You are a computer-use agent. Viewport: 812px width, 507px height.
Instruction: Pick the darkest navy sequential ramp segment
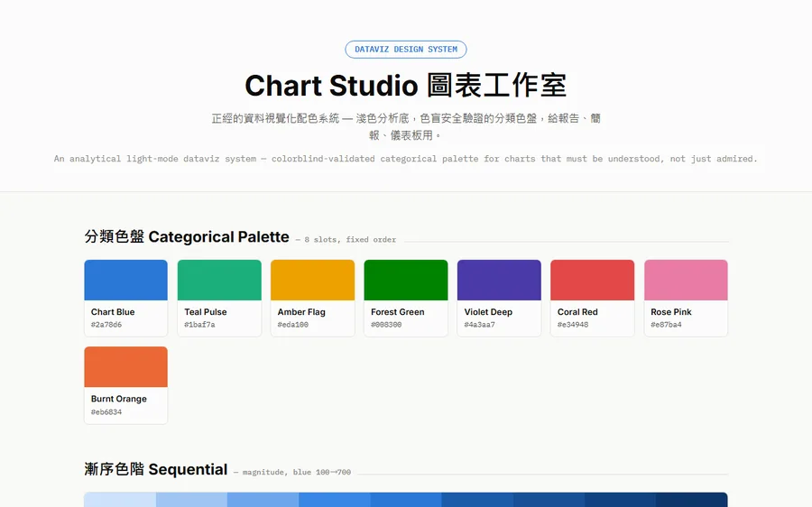point(692,500)
